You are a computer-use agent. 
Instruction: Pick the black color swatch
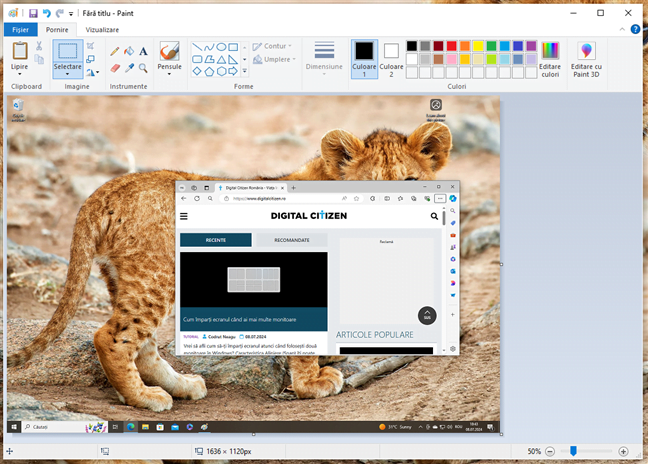[x=412, y=46]
